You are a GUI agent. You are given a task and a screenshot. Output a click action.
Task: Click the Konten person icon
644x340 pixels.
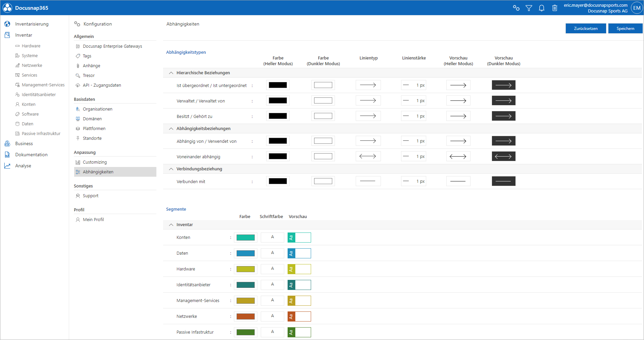click(x=17, y=104)
